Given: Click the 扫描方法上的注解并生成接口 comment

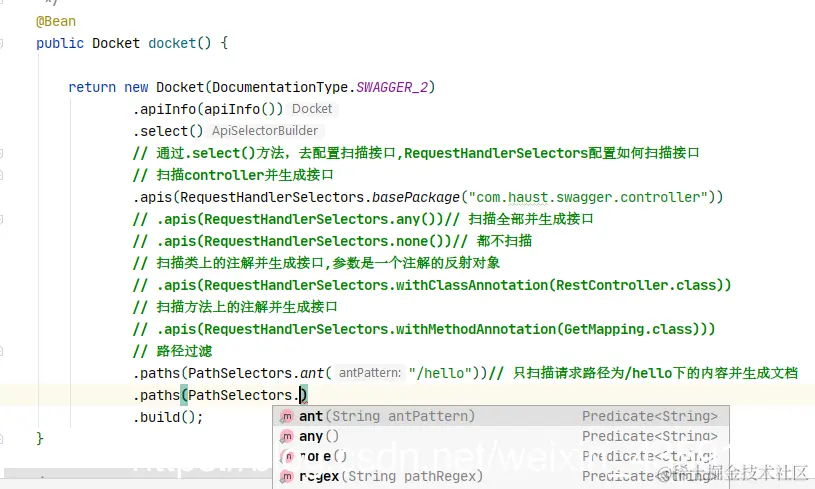Looking at the screenshot, I should coord(235,307).
